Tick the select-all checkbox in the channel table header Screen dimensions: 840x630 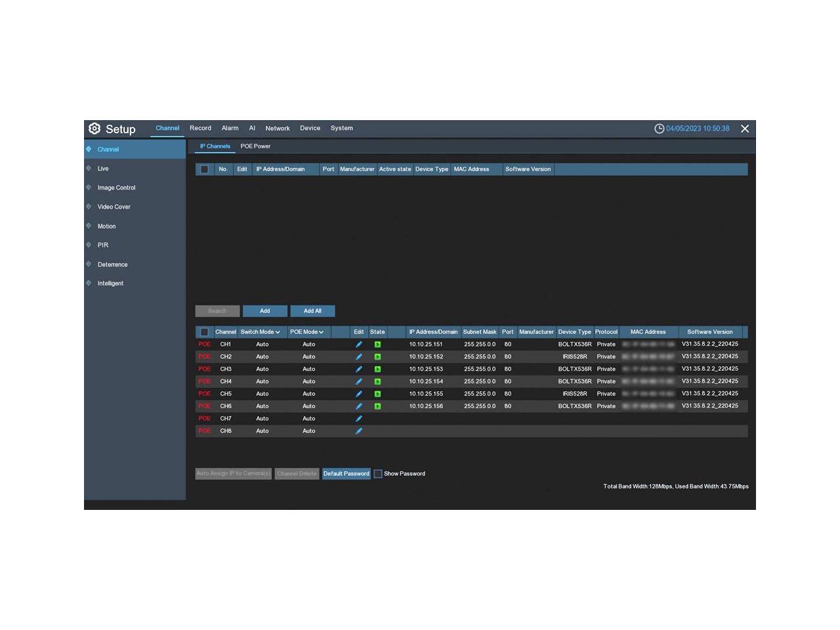pos(204,332)
